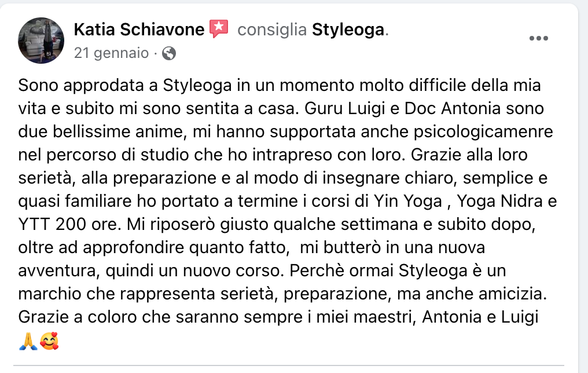
Task: Open Katia Schiavone's profile picture
Action: coord(41,41)
